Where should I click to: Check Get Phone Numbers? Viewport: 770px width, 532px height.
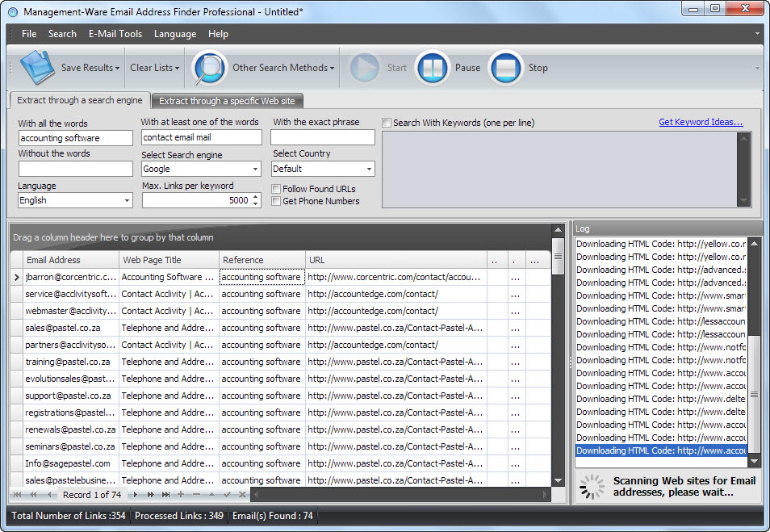pyautogui.click(x=277, y=201)
